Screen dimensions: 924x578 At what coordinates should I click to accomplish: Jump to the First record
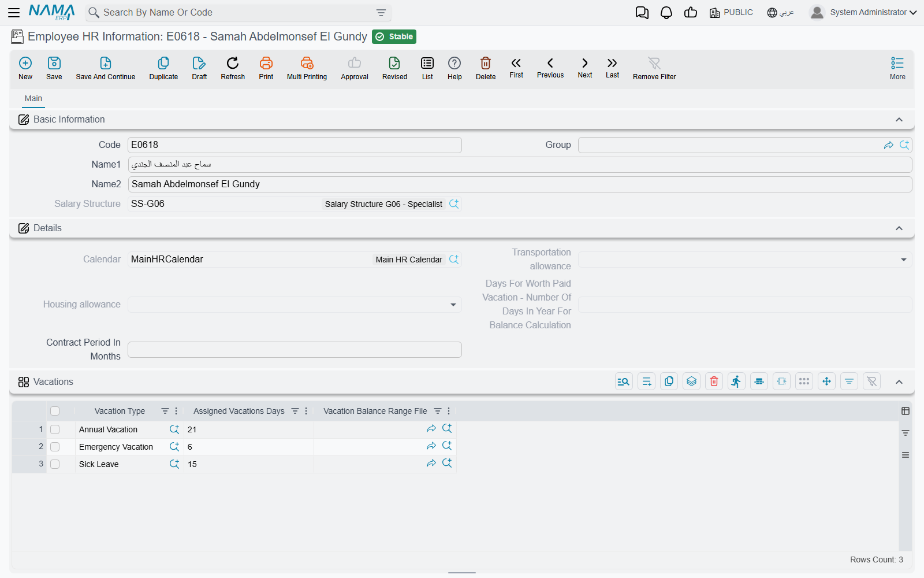(516, 68)
